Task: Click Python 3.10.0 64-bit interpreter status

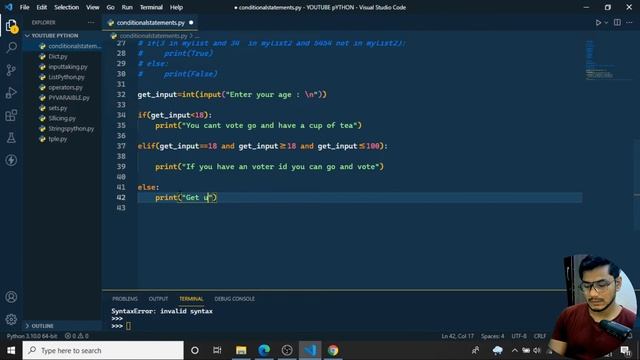Action: (x=32, y=336)
